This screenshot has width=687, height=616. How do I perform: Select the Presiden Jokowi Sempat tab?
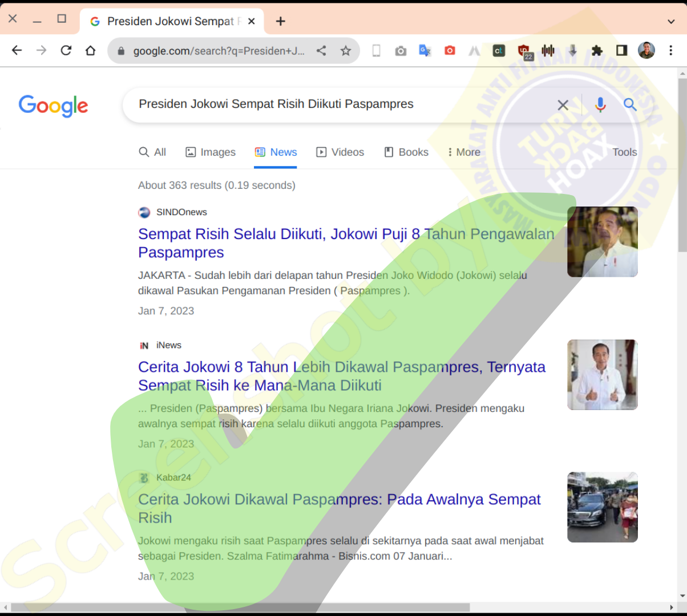tap(172, 22)
